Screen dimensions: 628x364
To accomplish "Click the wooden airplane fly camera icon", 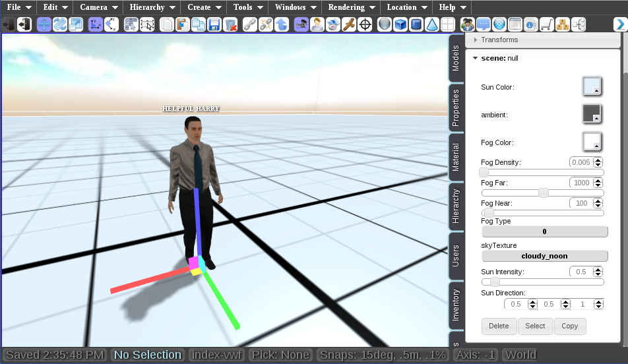I will pos(349,24).
